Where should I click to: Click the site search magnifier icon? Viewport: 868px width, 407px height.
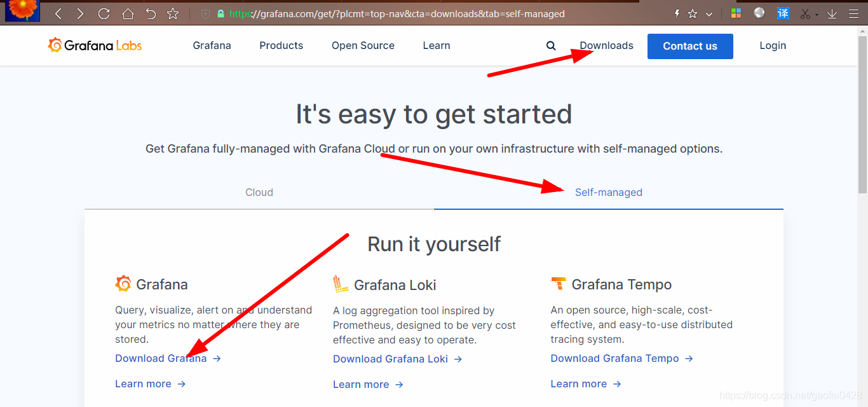[x=551, y=46]
